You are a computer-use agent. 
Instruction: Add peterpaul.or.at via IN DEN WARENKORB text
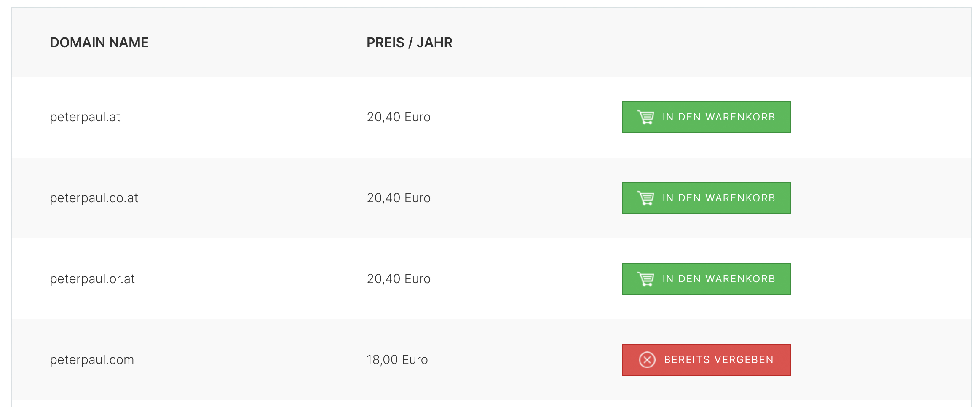point(719,279)
